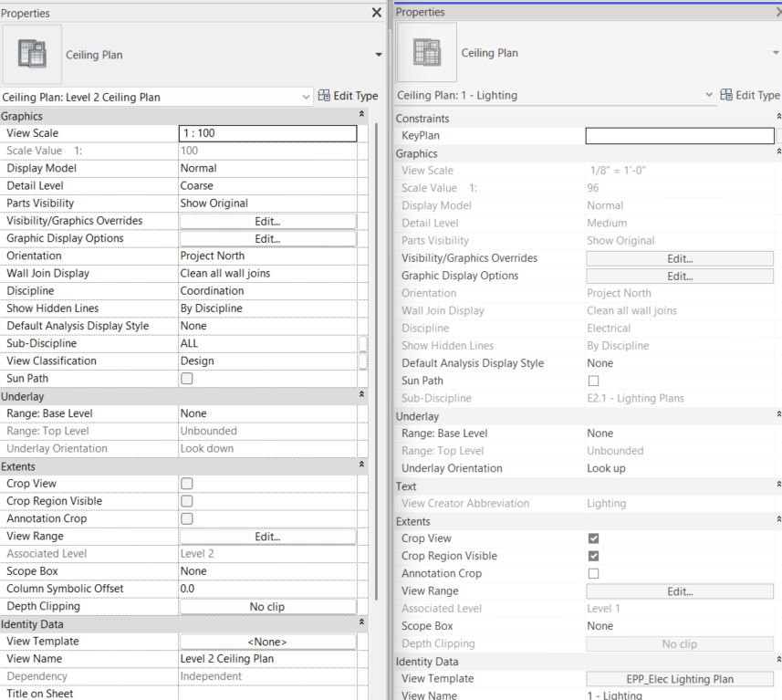The height and width of the screenshot is (700, 782).
Task: Click the No clip Depth Clipping button
Action: click(268, 607)
